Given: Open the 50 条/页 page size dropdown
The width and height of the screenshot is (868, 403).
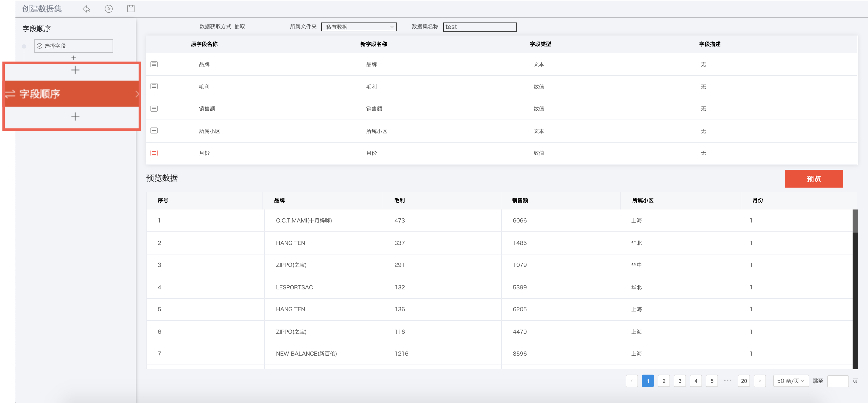Looking at the screenshot, I should tap(790, 381).
